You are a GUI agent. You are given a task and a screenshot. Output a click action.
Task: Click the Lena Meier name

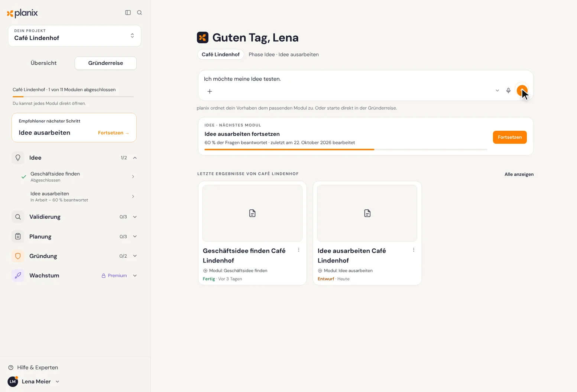pos(36,382)
